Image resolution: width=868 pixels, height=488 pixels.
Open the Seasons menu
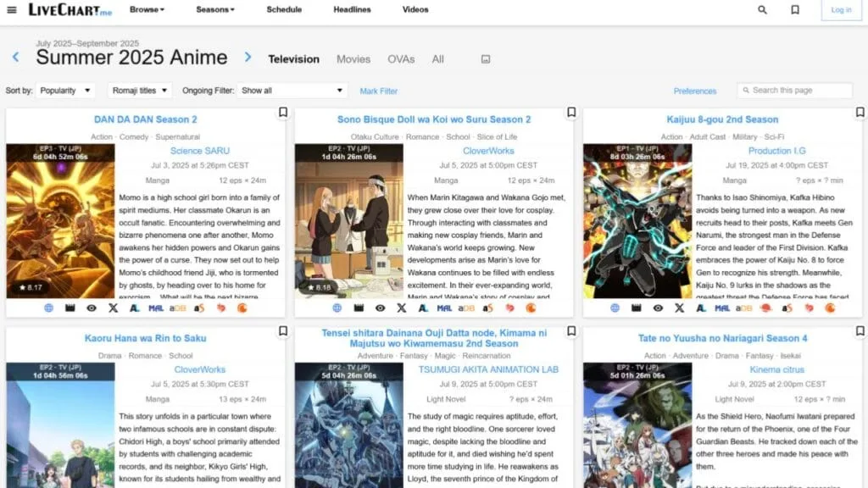coord(214,9)
